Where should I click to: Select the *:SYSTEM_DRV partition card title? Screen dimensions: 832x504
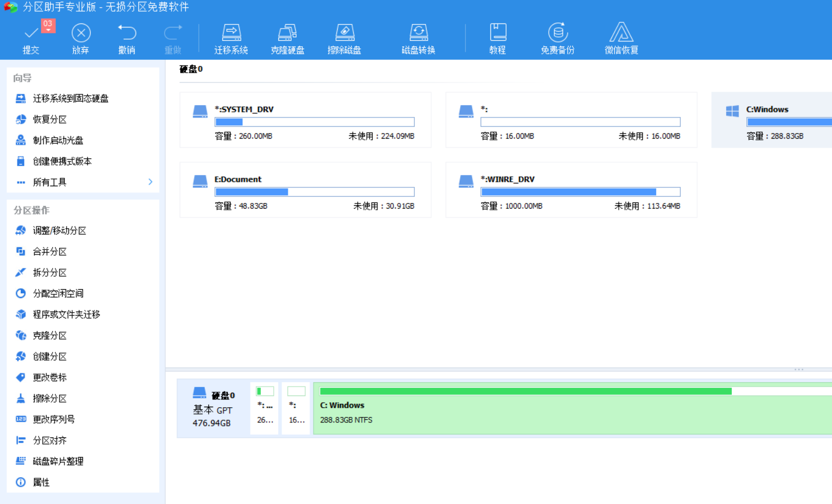244,109
